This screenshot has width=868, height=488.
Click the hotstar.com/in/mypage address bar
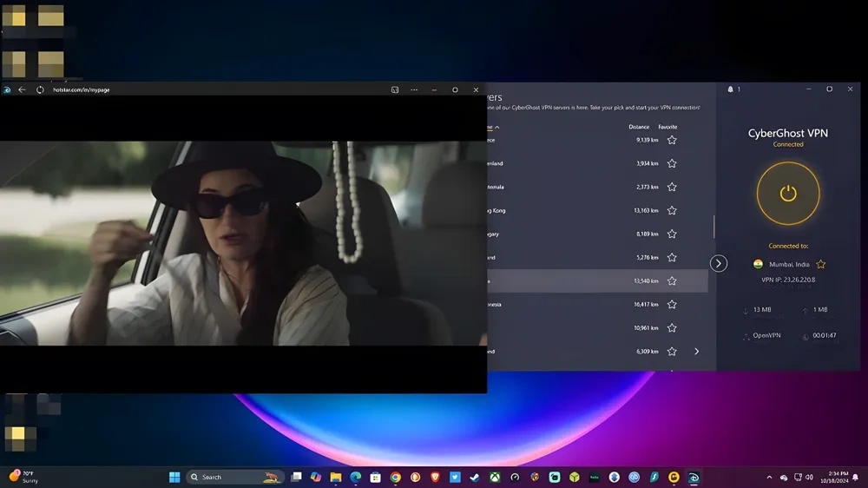click(x=81, y=89)
